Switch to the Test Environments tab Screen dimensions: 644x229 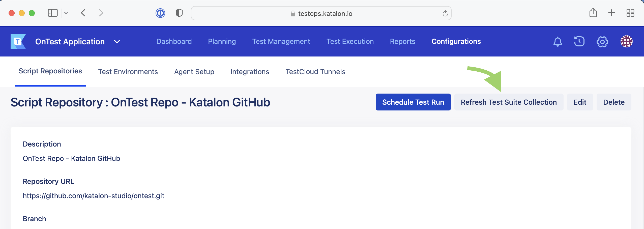click(x=128, y=72)
